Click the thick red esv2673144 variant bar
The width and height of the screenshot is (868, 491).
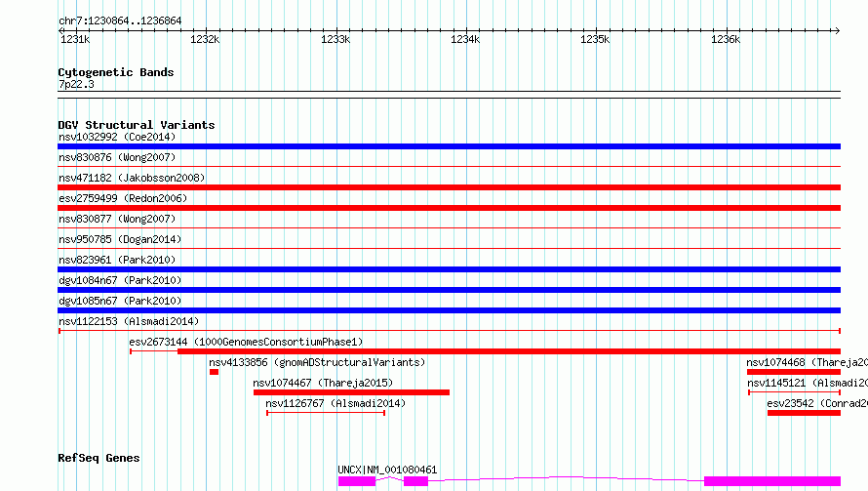[509, 351]
